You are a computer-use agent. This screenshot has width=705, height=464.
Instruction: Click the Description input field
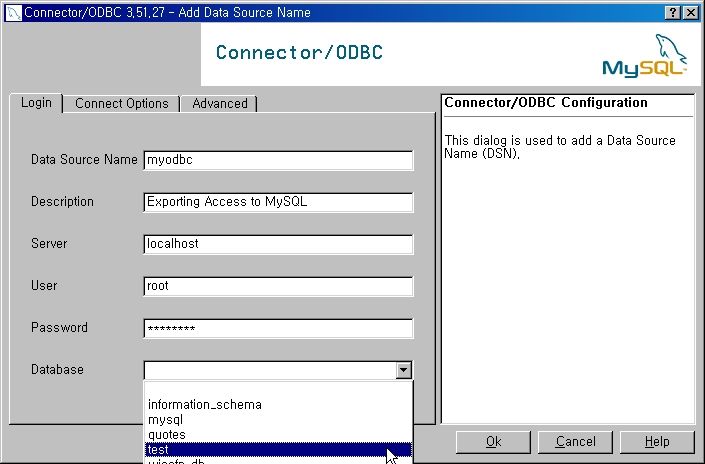tap(278, 202)
